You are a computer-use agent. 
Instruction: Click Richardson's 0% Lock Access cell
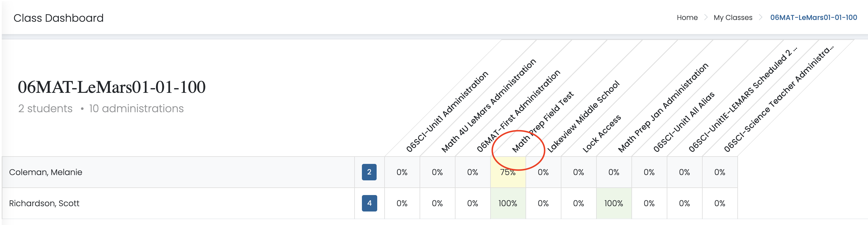[x=578, y=203]
